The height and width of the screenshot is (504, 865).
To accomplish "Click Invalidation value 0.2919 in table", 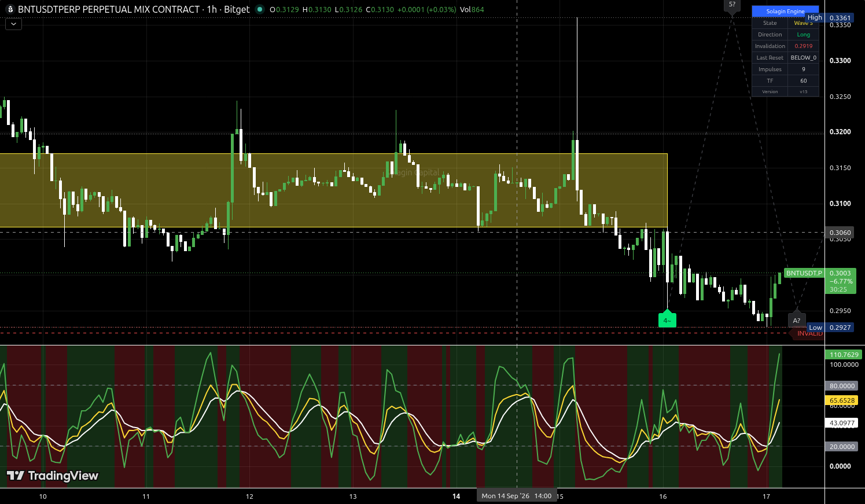I will tap(803, 46).
